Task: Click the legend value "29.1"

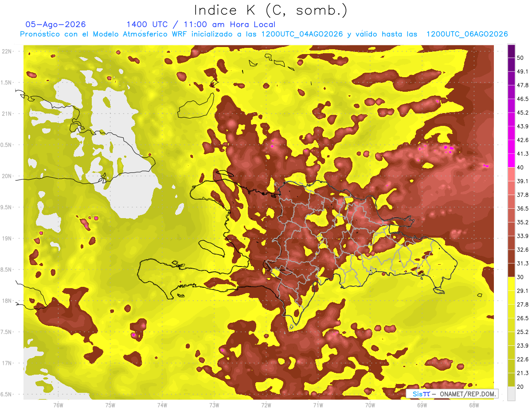Action: pos(523,291)
